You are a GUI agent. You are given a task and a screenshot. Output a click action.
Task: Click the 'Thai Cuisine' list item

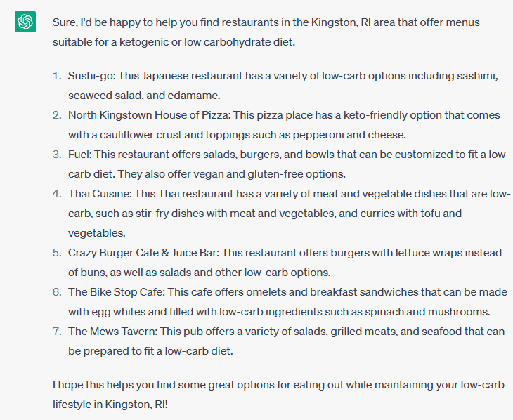290,213
